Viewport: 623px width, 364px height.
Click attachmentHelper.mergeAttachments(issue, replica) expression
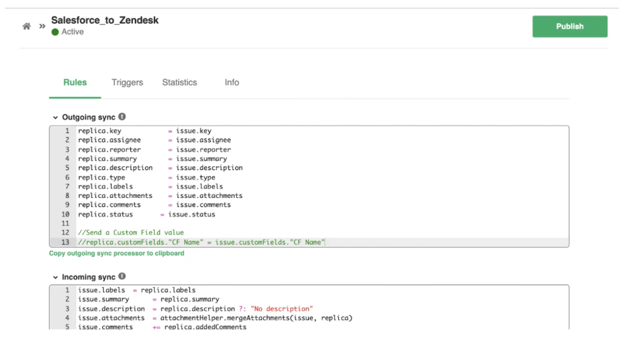coord(256,318)
